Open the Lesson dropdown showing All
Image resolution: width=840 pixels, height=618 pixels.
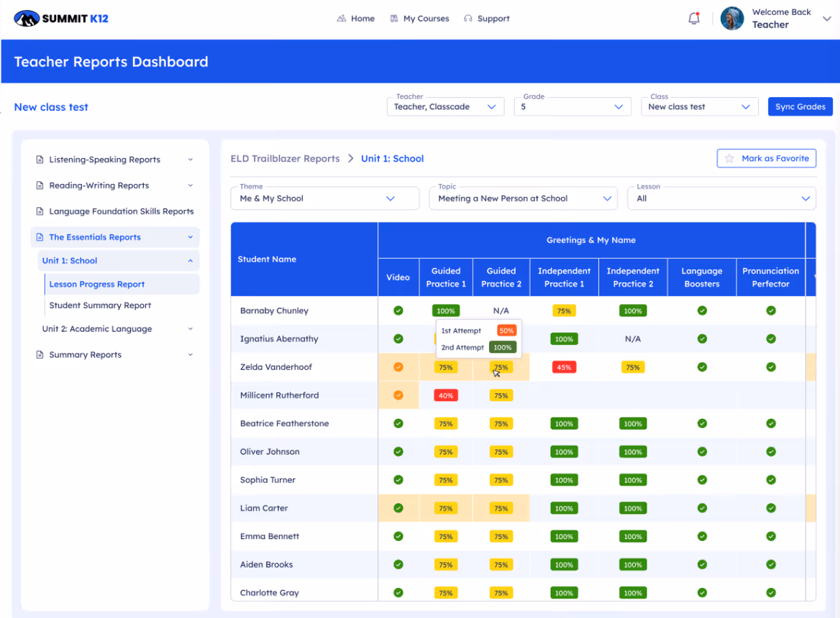tap(721, 198)
